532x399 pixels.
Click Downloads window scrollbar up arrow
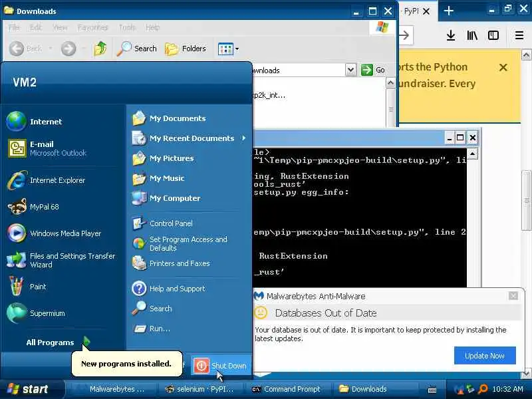[x=390, y=82]
